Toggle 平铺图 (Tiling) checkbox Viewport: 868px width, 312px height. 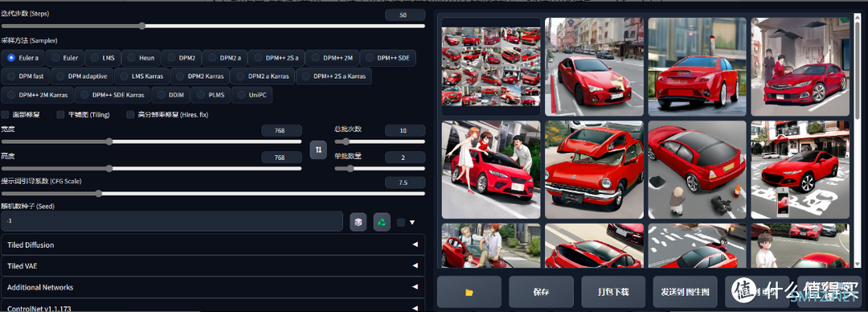(60, 115)
